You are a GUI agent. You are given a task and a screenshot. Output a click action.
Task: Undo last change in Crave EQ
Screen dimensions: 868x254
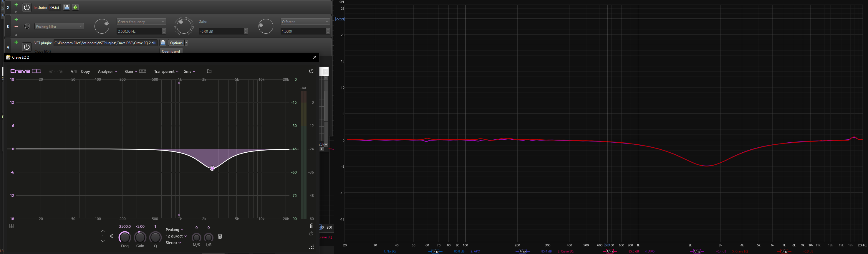tap(52, 72)
